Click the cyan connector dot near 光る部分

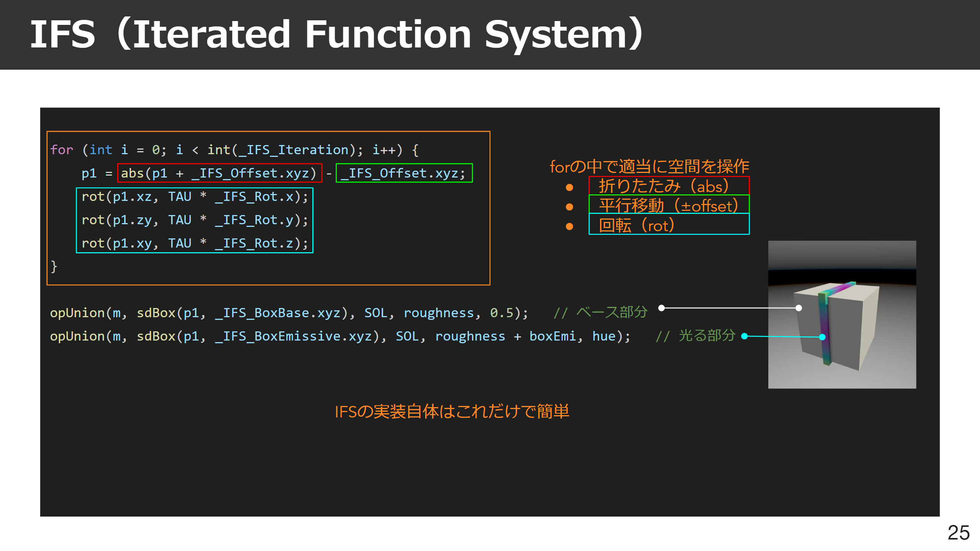[745, 336]
